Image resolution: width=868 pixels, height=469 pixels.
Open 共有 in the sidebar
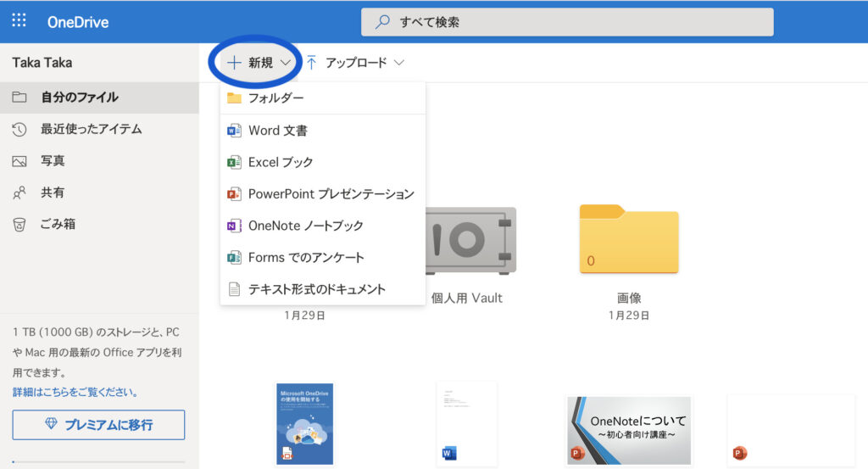[99, 193]
